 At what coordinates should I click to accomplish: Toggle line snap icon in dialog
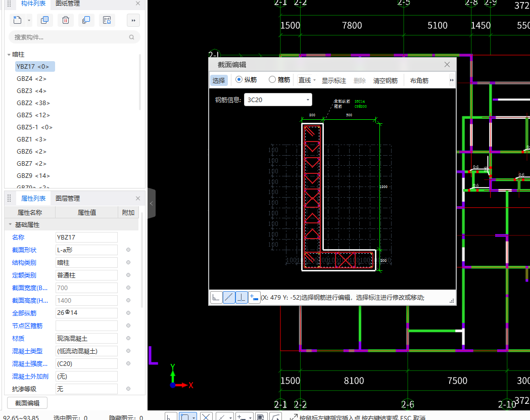click(x=229, y=298)
